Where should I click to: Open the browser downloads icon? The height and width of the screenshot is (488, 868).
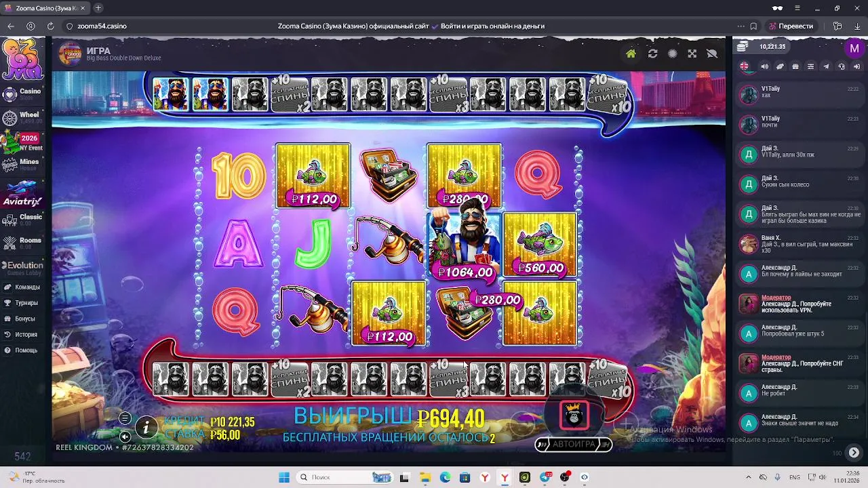pos(859,26)
